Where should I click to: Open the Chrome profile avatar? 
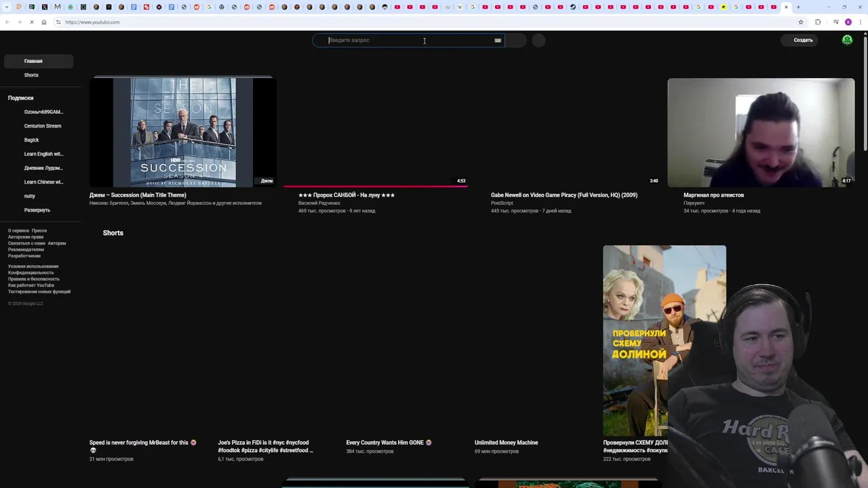click(848, 22)
